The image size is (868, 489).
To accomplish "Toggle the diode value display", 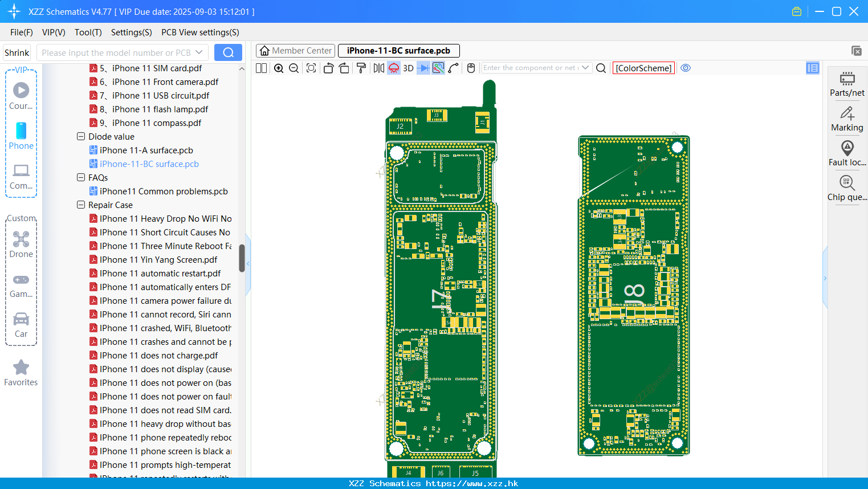I will coord(423,68).
